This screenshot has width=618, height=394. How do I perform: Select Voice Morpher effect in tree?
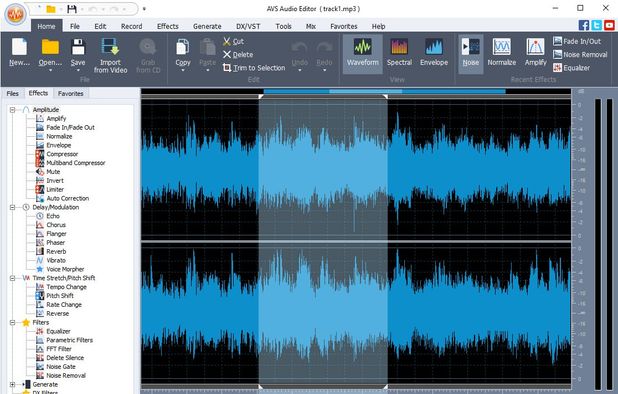pos(65,269)
